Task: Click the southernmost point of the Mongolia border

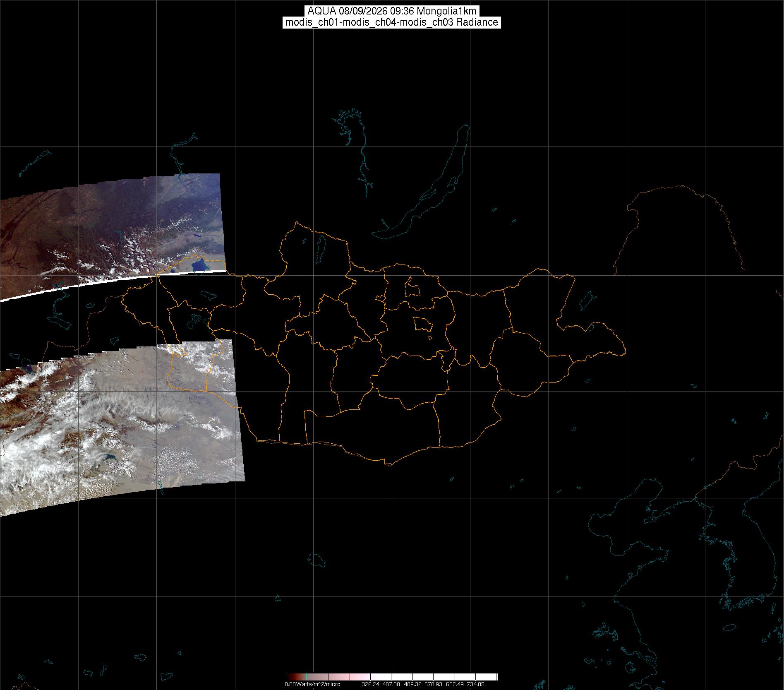Action: pyautogui.click(x=389, y=465)
